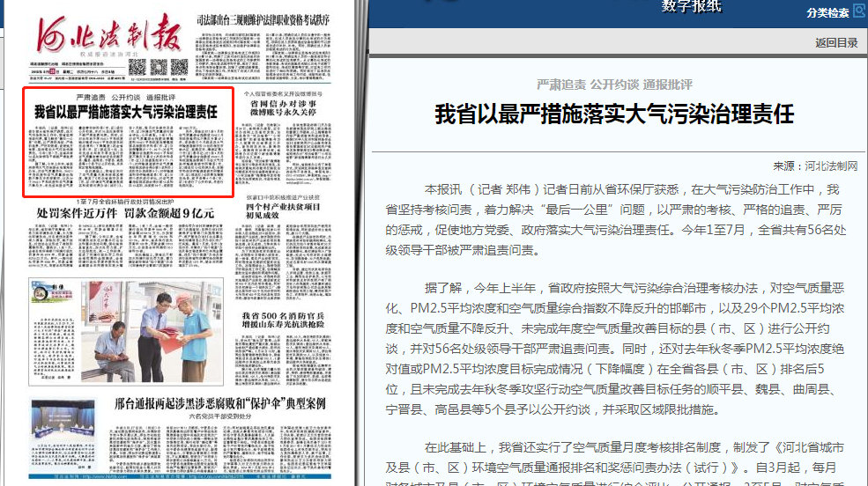
Task: Click the first QR code under masthead
Action: pos(138,68)
